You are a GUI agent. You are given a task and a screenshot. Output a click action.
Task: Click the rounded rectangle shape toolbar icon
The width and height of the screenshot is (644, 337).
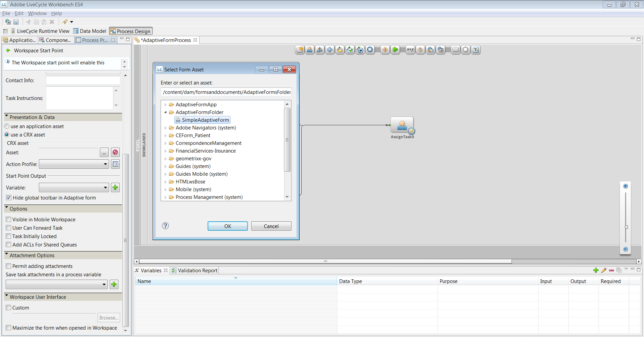coord(455,50)
